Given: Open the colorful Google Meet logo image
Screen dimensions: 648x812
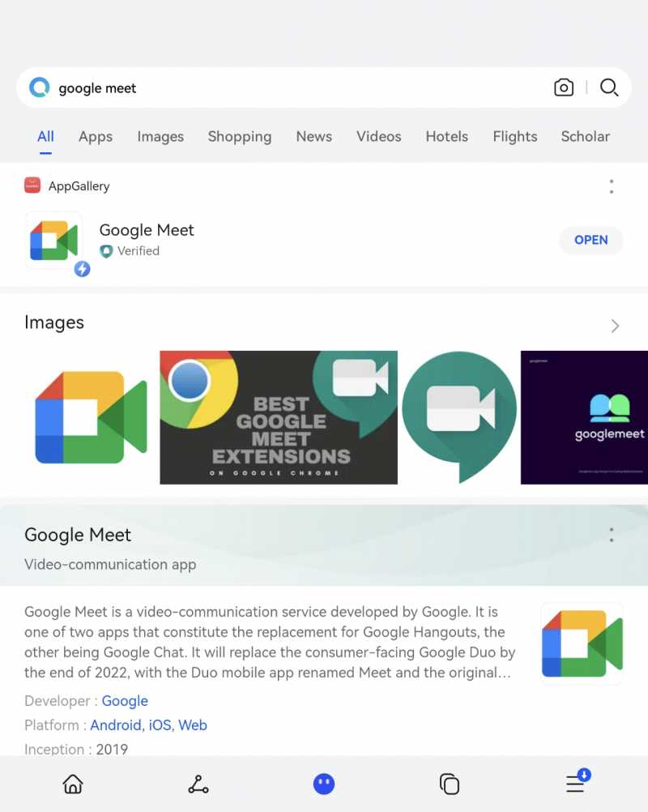Looking at the screenshot, I should [x=91, y=417].
